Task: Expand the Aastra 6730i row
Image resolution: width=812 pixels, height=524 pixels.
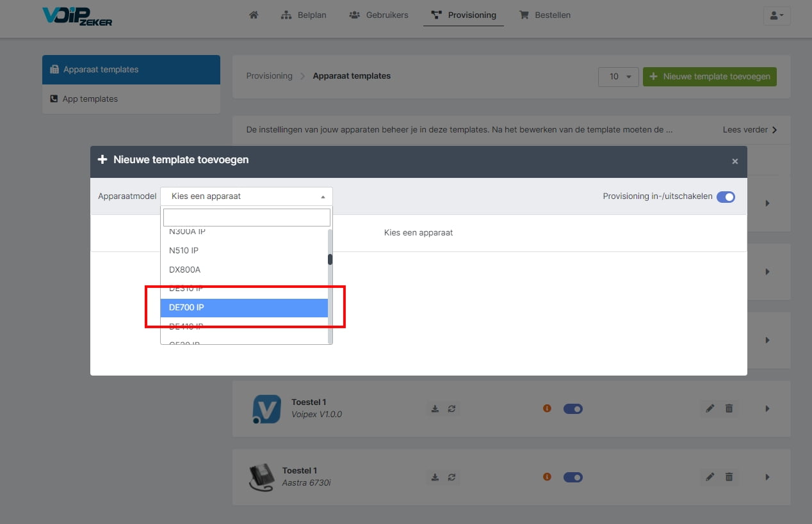Action: click(x=767, y=477)
